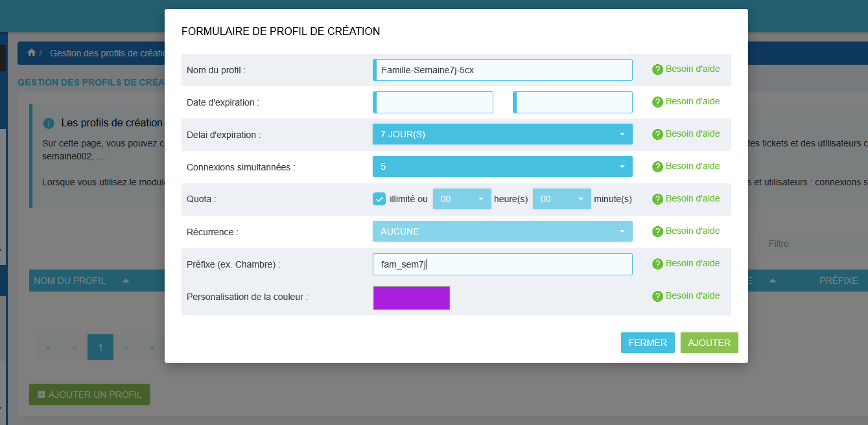This screenshot has width=868, height=425.
Task: Click the first expiration date field
Action: pyautogui.click(x=434, y=102)
